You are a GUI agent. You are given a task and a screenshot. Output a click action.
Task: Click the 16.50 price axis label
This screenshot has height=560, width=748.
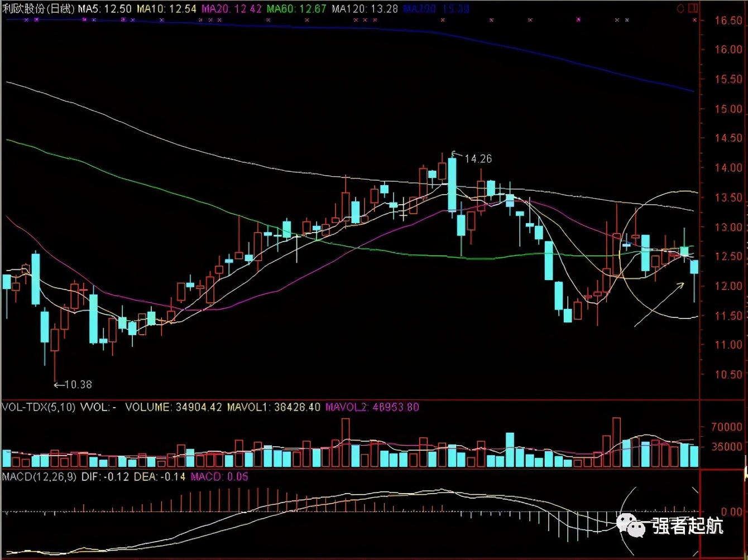pyautogui.click(x=728, y=21)
